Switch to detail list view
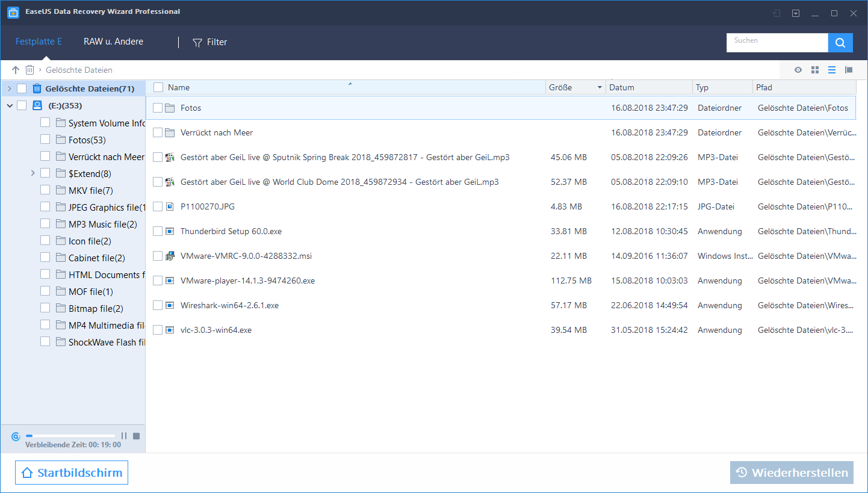 pyautogui.click(x=832, y=70)
